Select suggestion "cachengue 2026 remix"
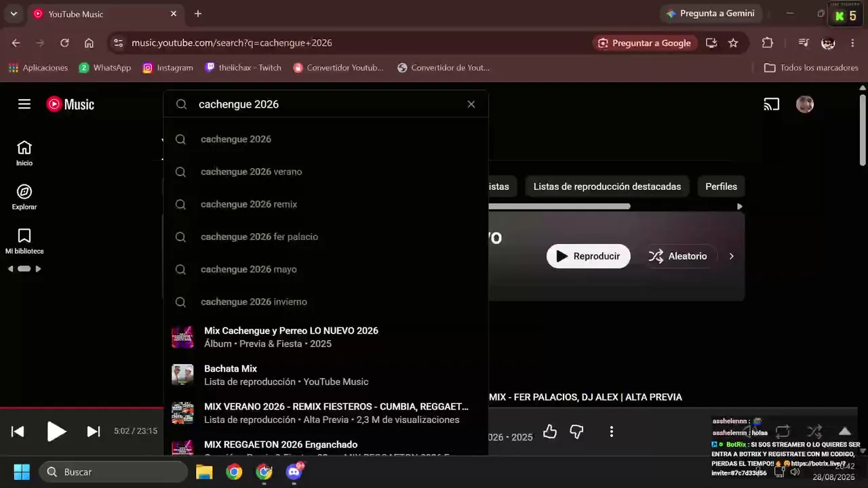 pyautogui.click(x=325, y=204)
